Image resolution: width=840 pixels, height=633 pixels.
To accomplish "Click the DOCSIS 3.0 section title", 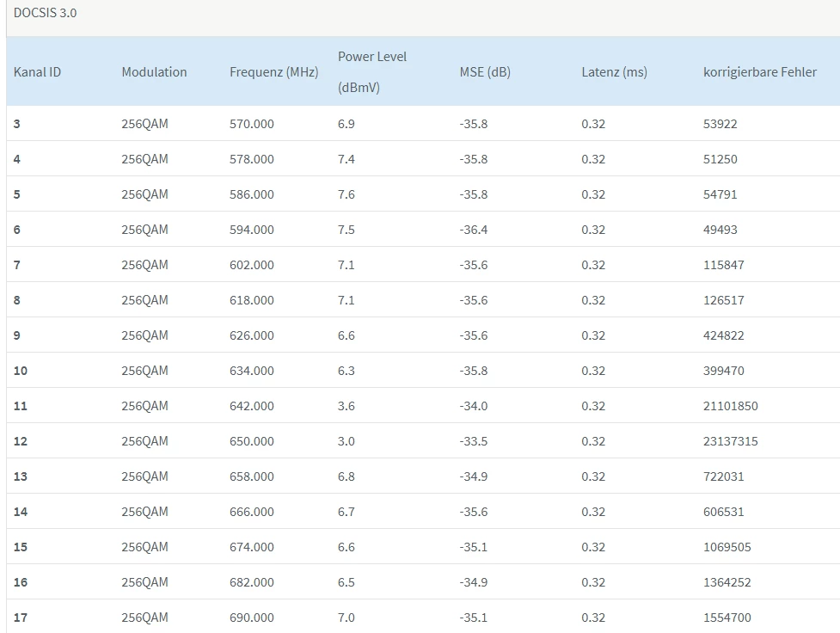I will tap(45, 13).
